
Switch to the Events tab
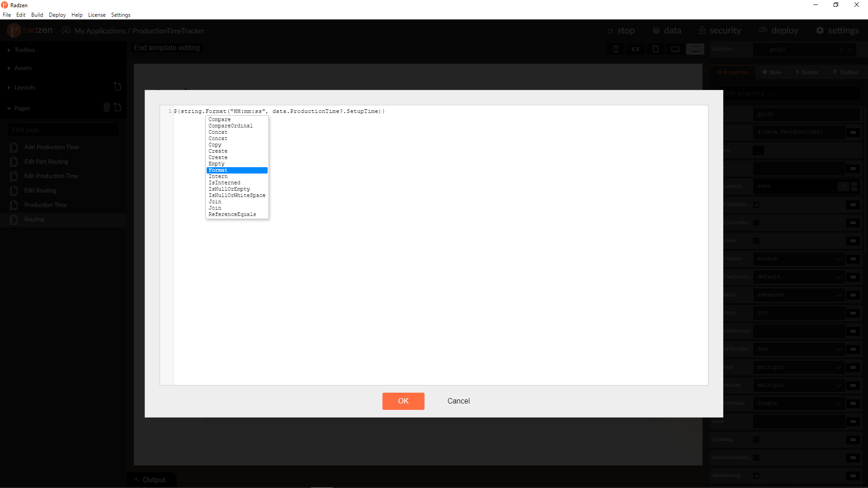[x=807, y=72]
